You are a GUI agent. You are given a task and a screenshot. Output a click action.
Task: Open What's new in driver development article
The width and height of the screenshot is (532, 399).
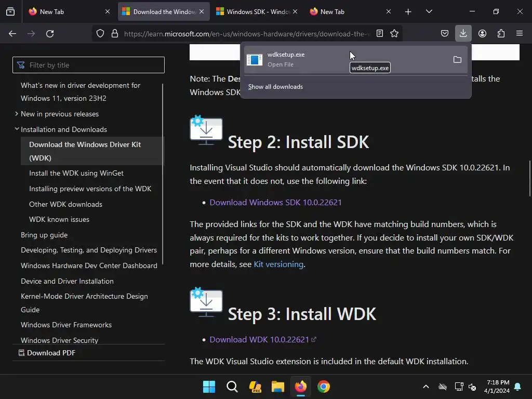[x=81, y=91]
